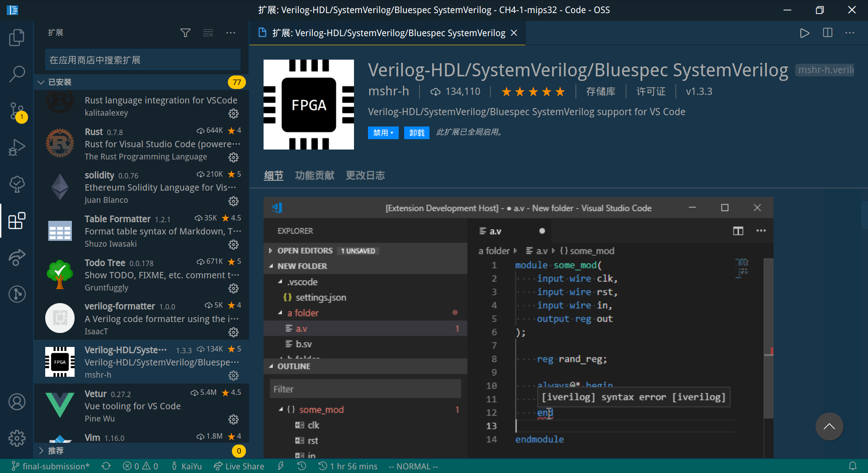Click the extension marketplace search field

pyautogui.click(x=142, y=59)
